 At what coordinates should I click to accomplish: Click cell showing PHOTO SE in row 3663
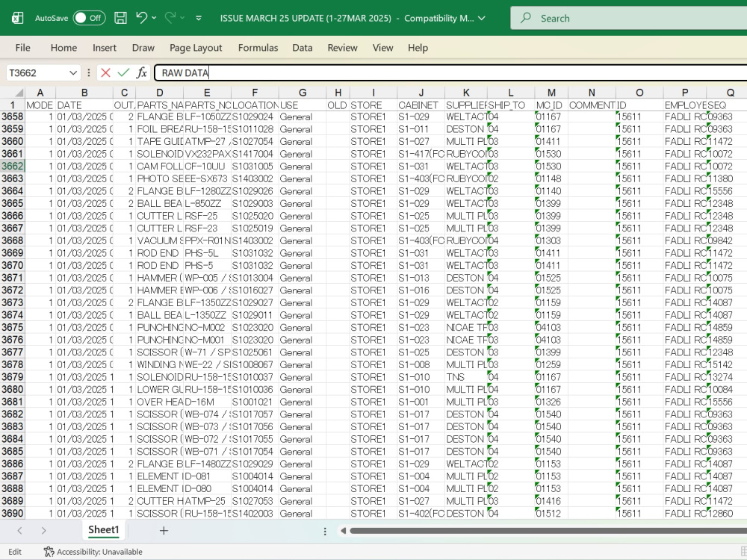[x=160, y=178]
